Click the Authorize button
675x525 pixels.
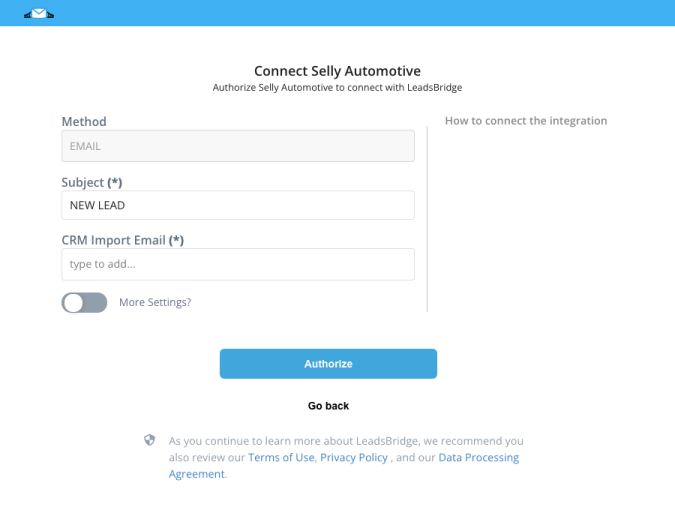(x=328, y=364)
